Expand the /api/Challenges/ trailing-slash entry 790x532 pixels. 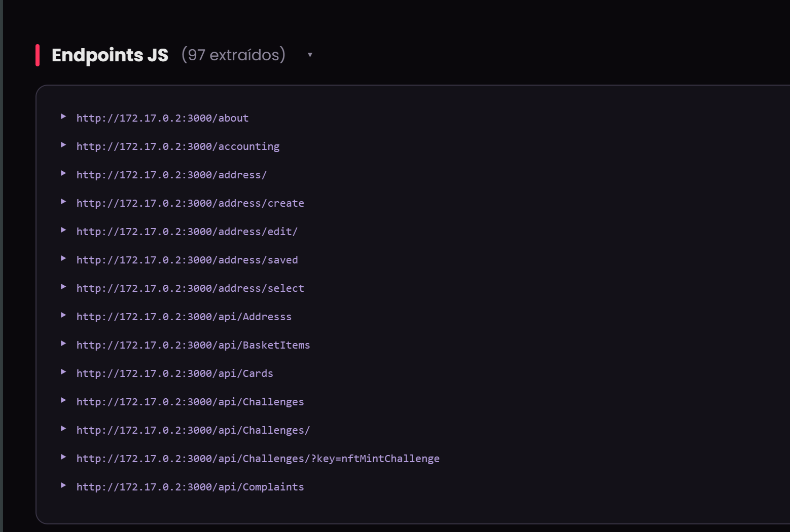[x=64, y=429]
